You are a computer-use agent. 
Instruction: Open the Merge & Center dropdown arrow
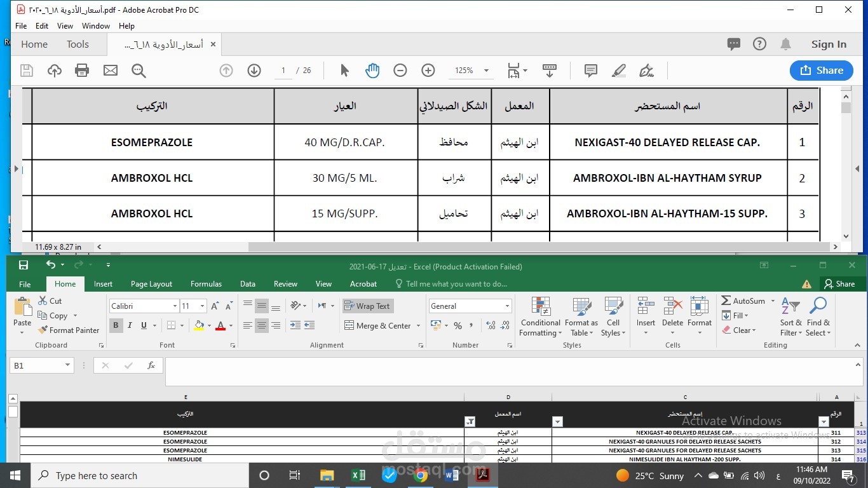418,326
